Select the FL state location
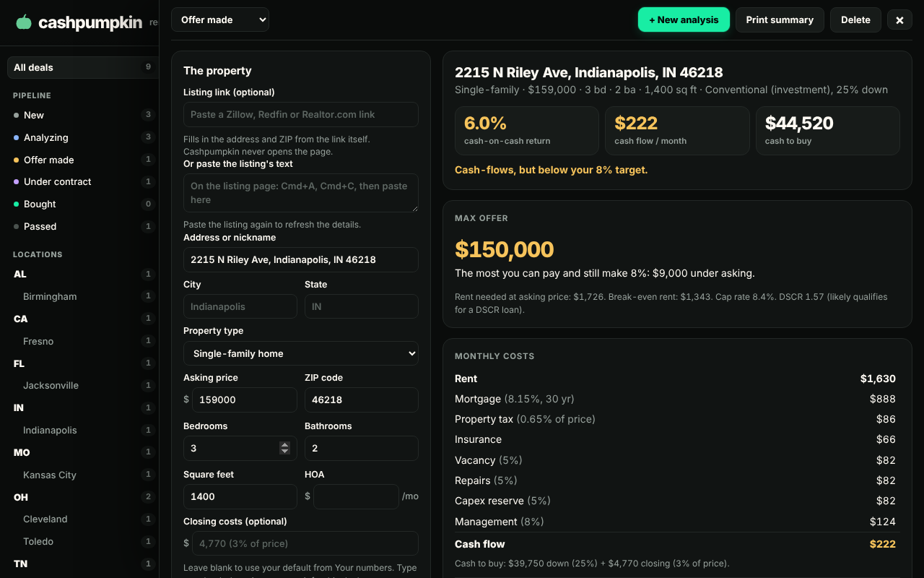The height and width of the screenshot is (578, 924). tap(82, 363)
